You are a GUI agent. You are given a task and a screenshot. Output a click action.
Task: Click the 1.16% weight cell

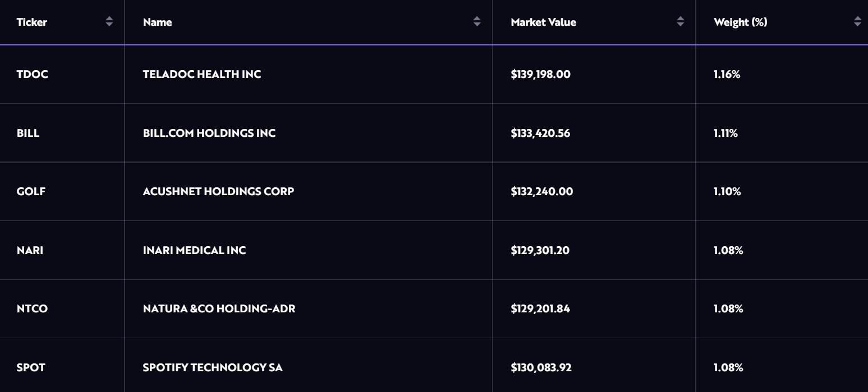coord(727,75)
